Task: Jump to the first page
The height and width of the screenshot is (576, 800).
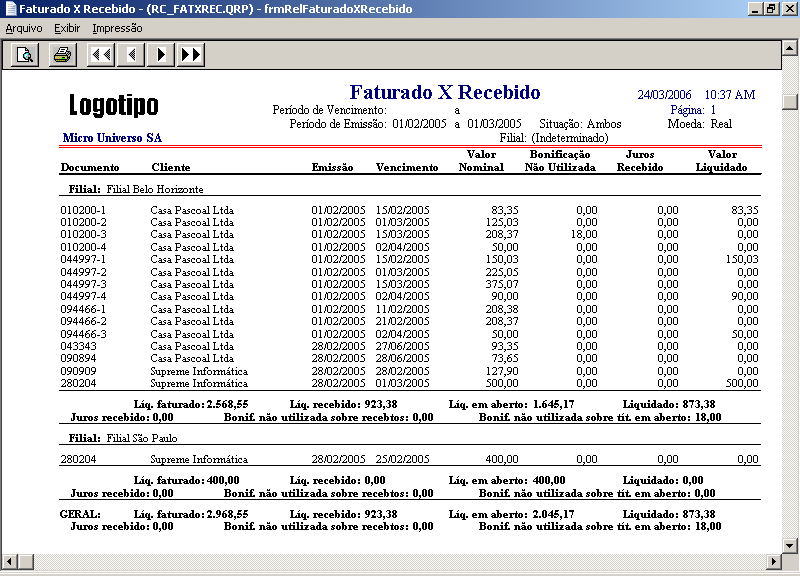Action: 101,55
